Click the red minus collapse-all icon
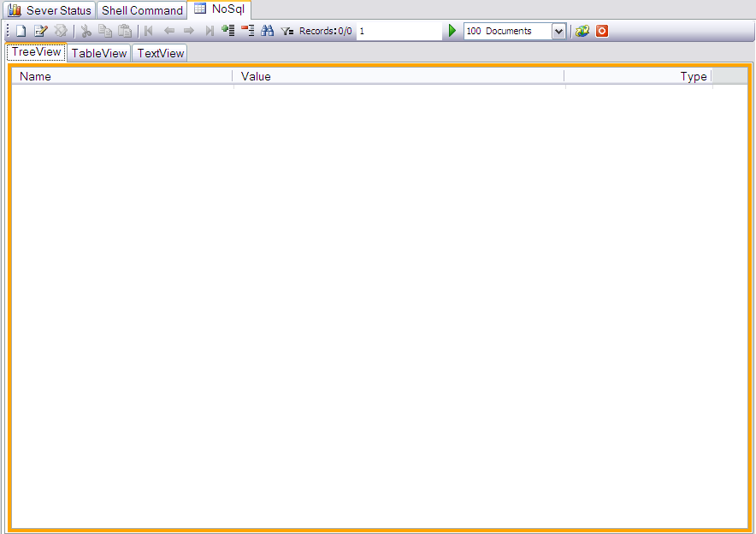756x534 pixels. (248, 31)
